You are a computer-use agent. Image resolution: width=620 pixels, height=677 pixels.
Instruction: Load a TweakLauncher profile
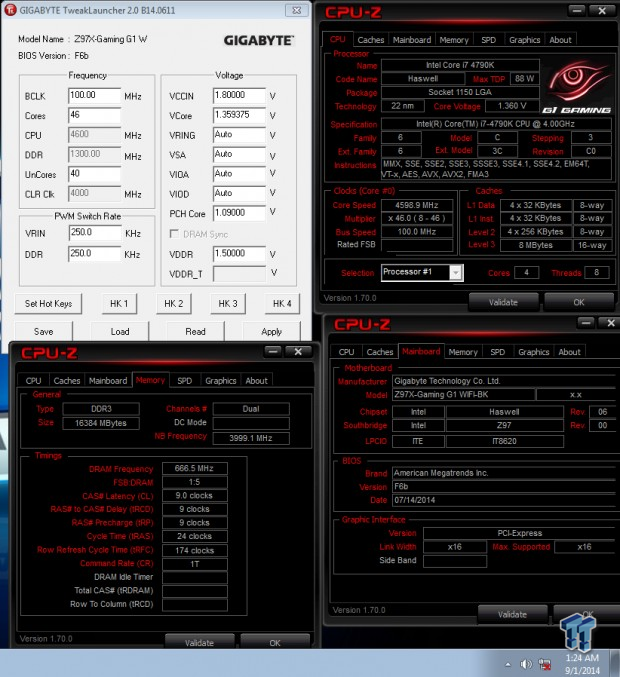(120, 332)
